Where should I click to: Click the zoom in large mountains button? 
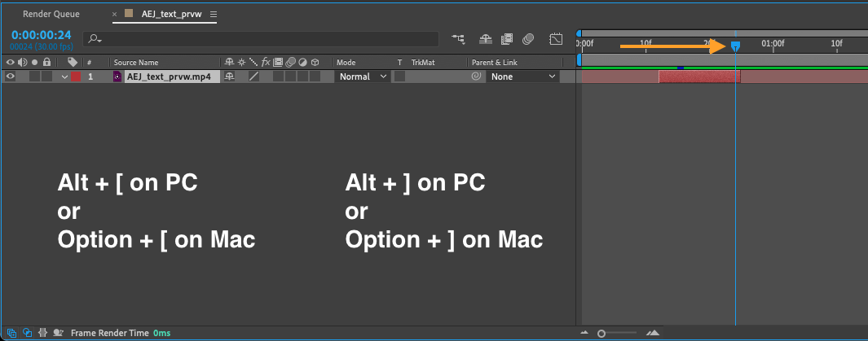653,333
